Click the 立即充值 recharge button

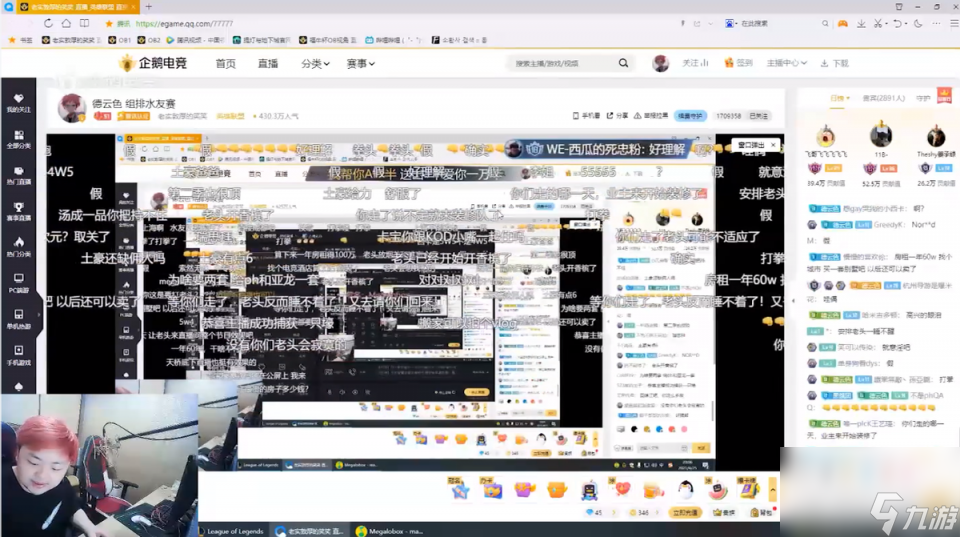[x=685, y=513]
